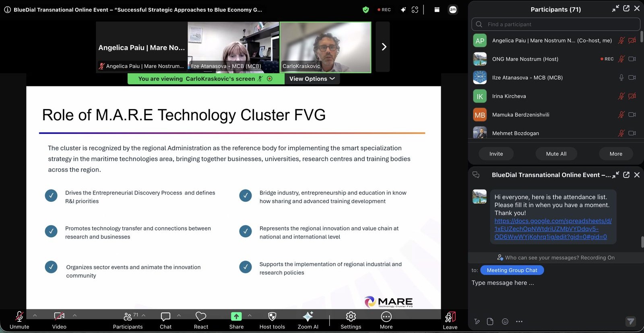Show next video thumbnails with arrow
The height and width of the screenshot is (333, 644).
coord(383,47)
